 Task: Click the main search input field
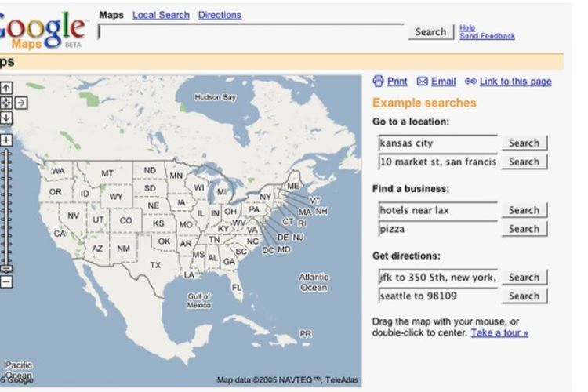point(251,32)
